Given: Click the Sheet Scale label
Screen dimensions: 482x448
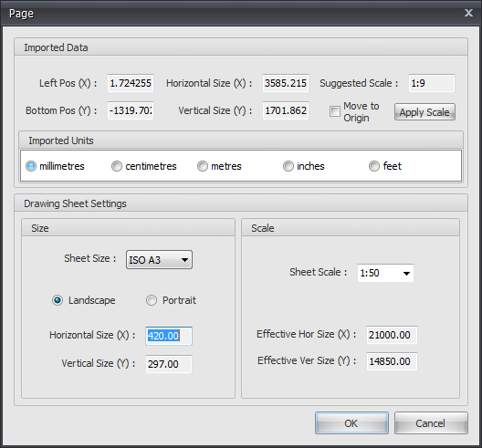Looking at the screenshot, I should point(319,272).
